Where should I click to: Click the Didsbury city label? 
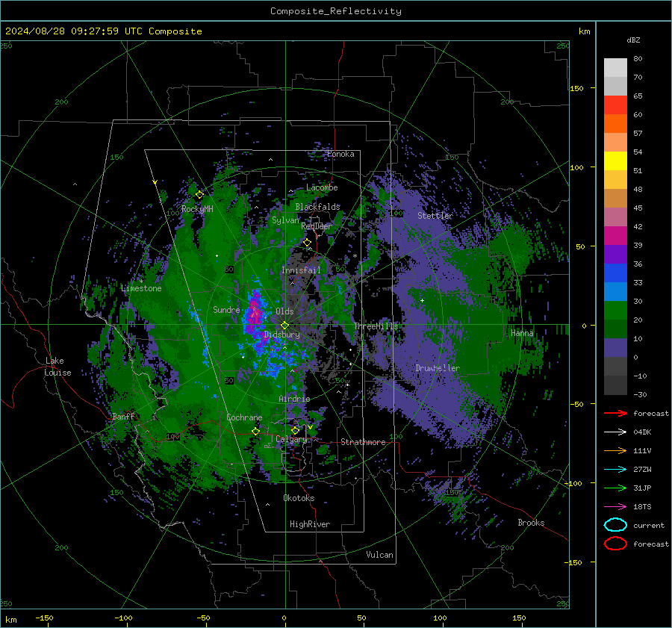(x=282, y=335)
